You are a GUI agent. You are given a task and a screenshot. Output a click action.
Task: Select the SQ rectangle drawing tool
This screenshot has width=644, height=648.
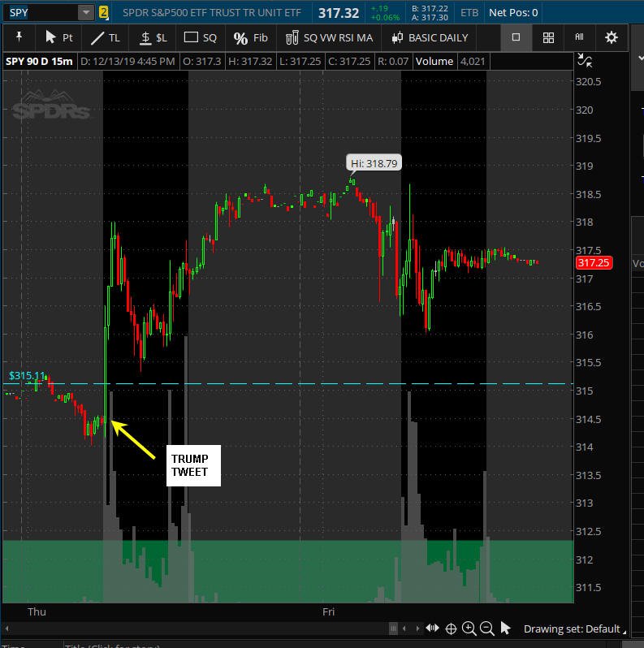(x=200, y=38)
